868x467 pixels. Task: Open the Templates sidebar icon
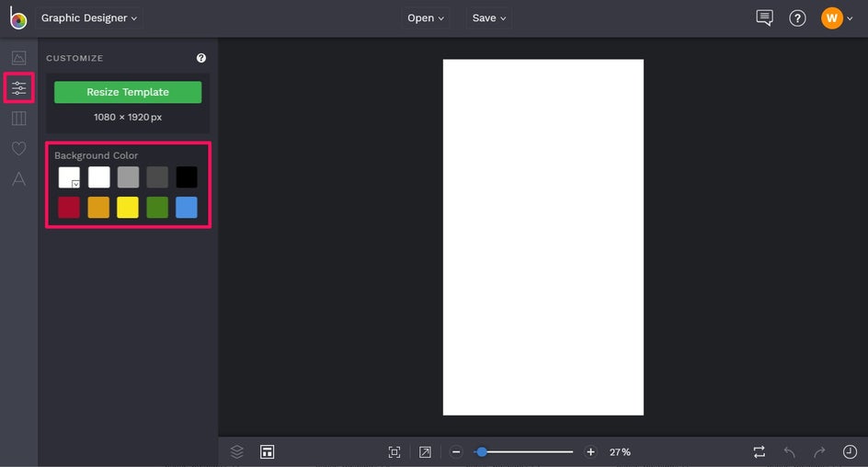[x=18, y=118]
